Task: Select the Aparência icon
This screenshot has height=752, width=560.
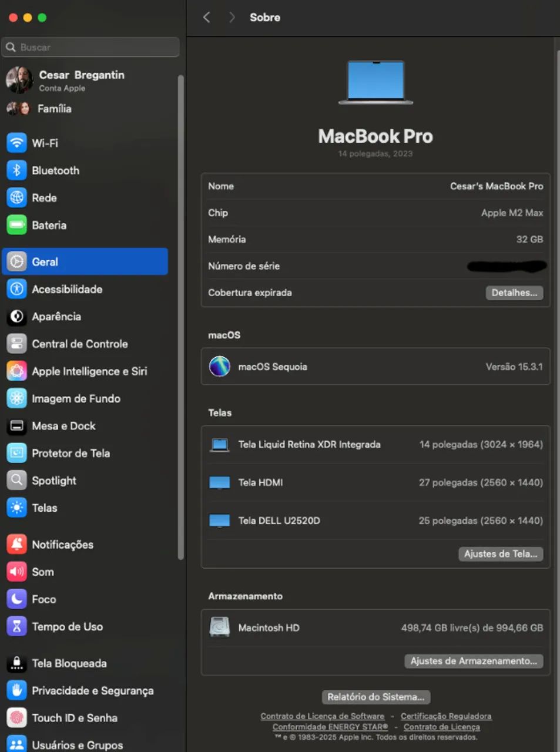Action: pyautogui.click(x=16, y=317)
